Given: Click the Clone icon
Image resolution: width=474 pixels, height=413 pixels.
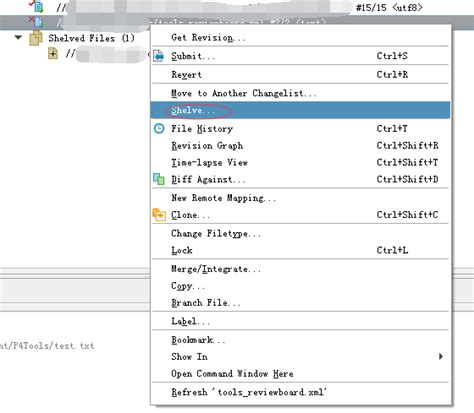Looking at the screenshot, I should (159, 215).
